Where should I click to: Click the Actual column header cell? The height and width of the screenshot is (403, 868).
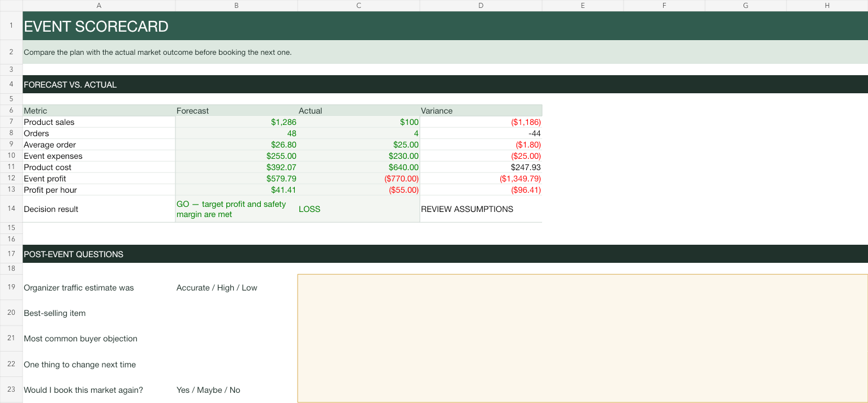tap(359, 111)
